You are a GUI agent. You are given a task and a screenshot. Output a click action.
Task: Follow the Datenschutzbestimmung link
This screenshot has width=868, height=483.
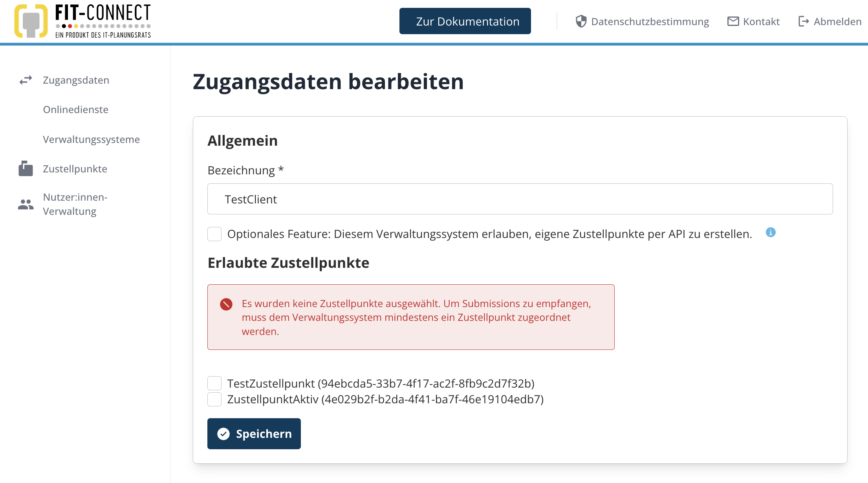pyautogui.click(x=650, y=21)
